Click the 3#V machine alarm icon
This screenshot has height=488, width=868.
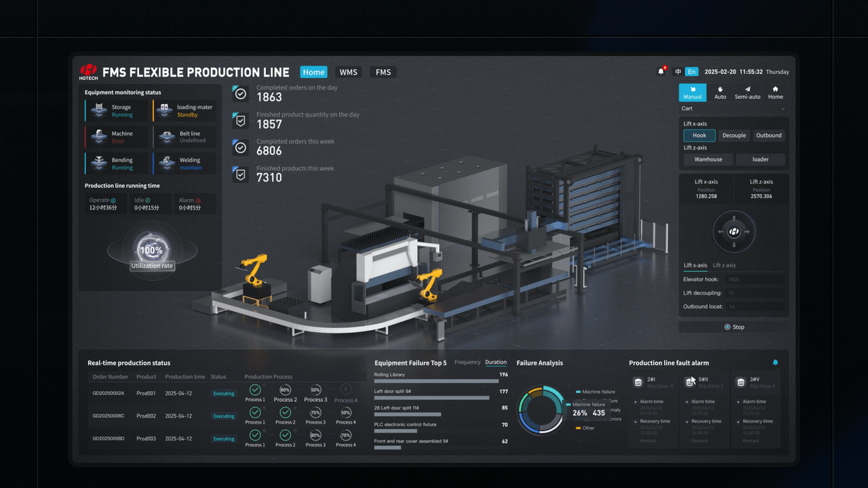[x=741, y=382]
